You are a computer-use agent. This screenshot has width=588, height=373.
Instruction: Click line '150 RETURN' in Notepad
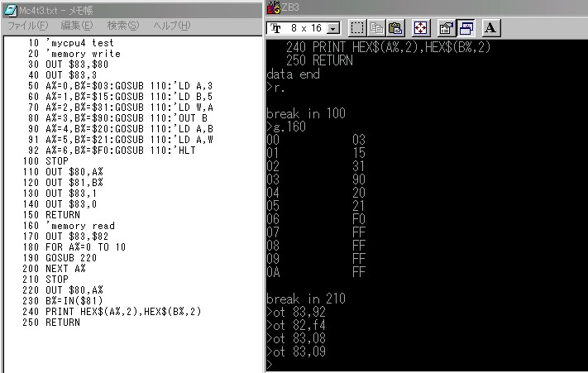tap(51, 215)
